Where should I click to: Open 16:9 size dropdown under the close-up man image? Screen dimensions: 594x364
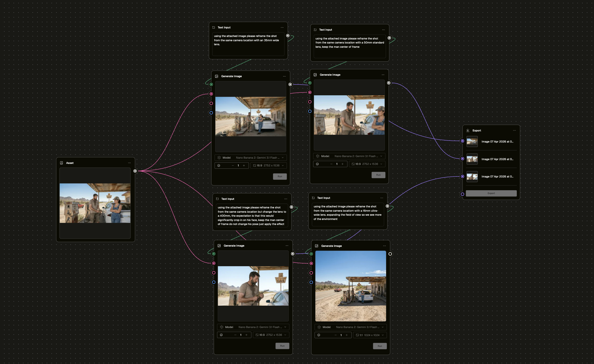coord(271,335)
